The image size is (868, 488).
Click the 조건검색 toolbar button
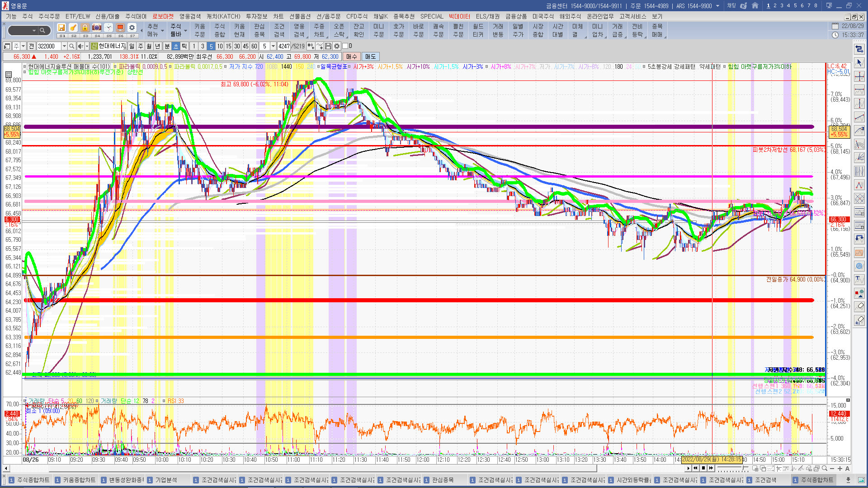279,30
